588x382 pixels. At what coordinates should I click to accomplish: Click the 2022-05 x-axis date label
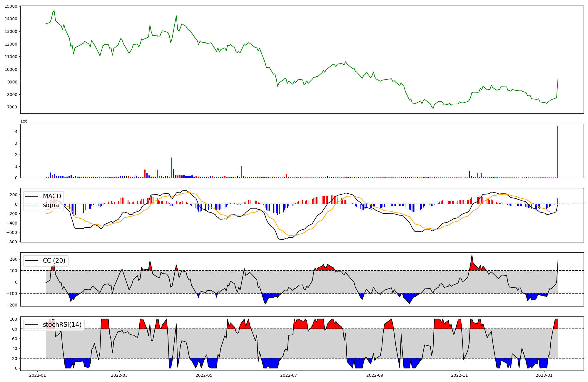[x=204, y=375]
